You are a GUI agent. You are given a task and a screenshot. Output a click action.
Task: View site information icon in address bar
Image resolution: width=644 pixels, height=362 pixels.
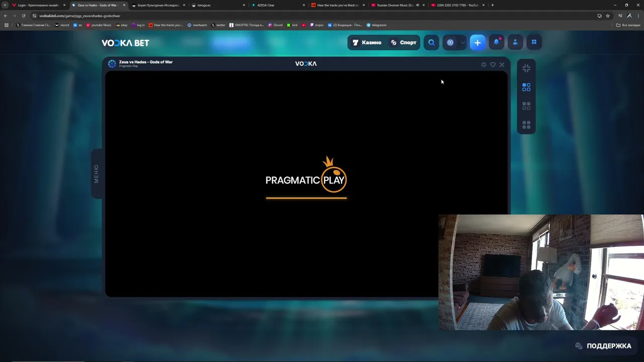34,16
